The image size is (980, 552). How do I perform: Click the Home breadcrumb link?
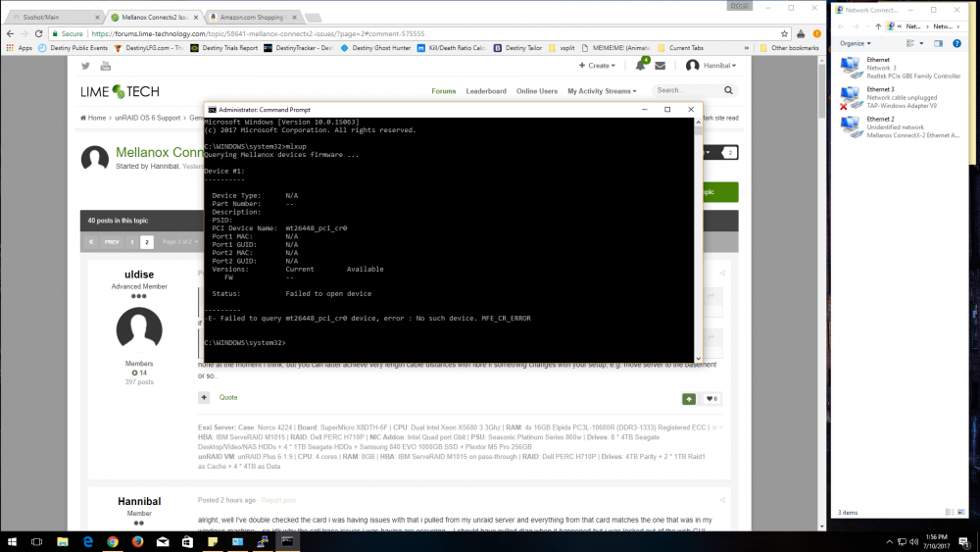pos(93,118)
